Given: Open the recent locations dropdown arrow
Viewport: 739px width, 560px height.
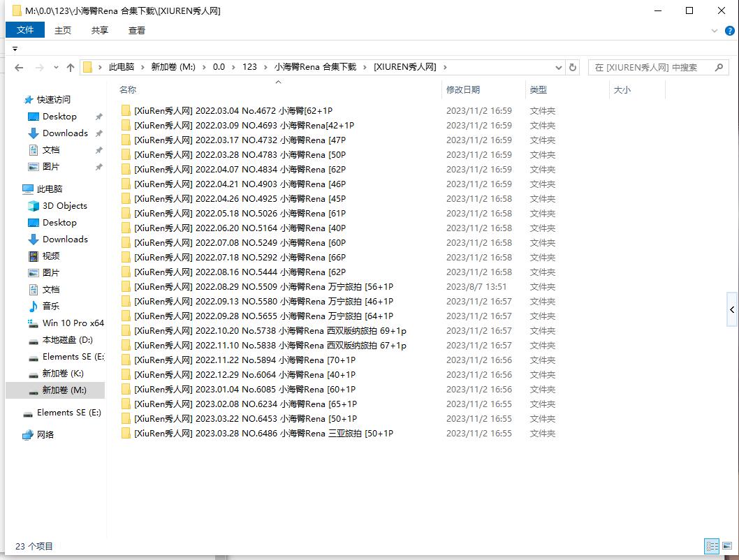Looking at the screenshot, I should click(x=55, y=68).
